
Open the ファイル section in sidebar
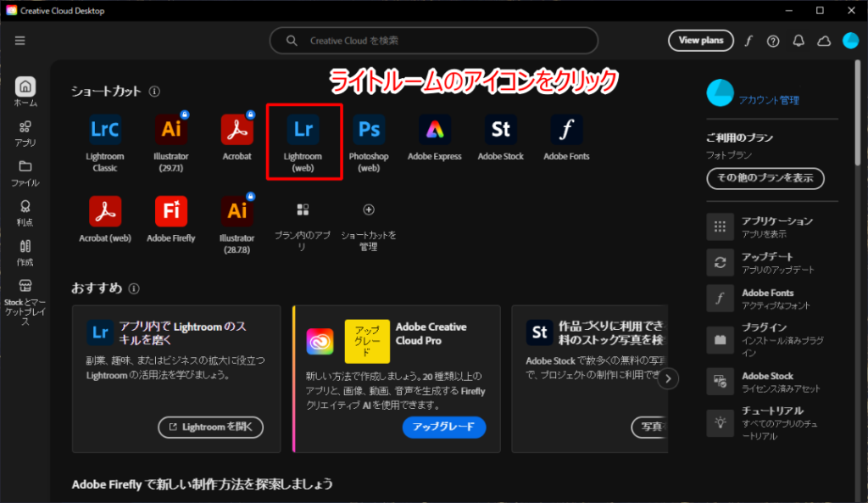point(25,173)
